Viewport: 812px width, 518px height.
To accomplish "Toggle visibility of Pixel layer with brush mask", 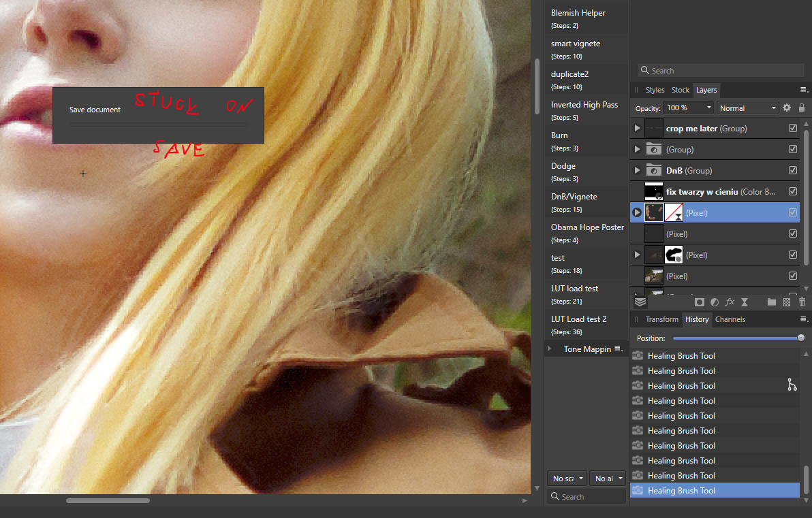I will click(x=793, y=255).
